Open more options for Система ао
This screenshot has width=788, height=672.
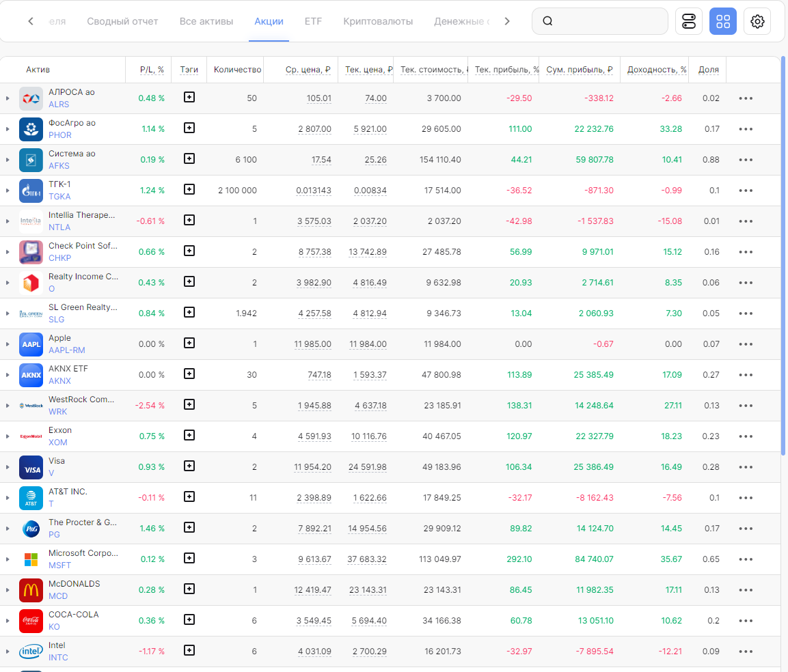(746, 160)
